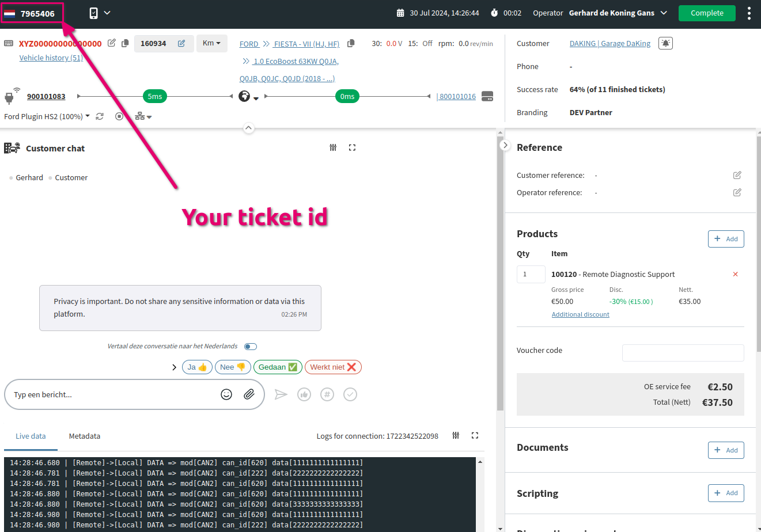Select the Live data tab

[x=31, y=436]
